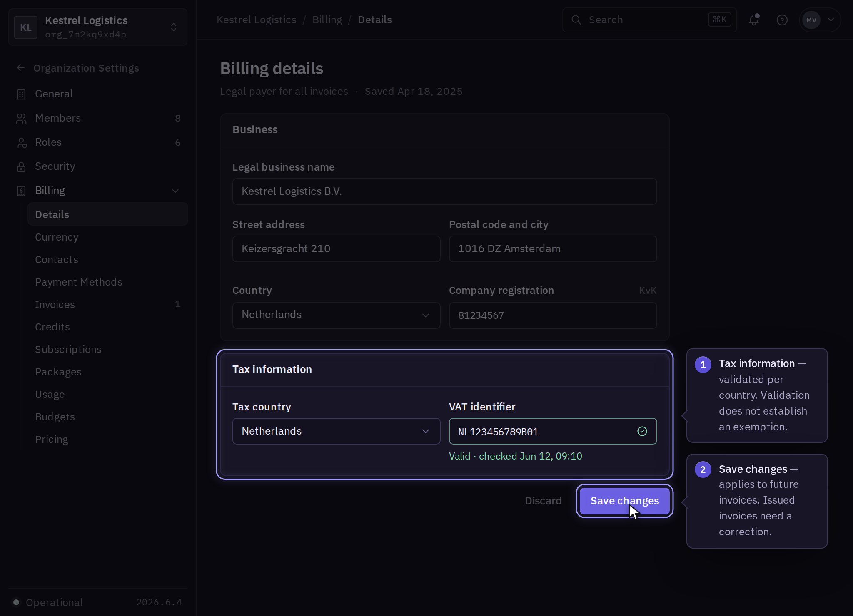Open the Tax country dropdown
Screen dimensions: 853x616
pyautogui.click(x=336, y=431)
